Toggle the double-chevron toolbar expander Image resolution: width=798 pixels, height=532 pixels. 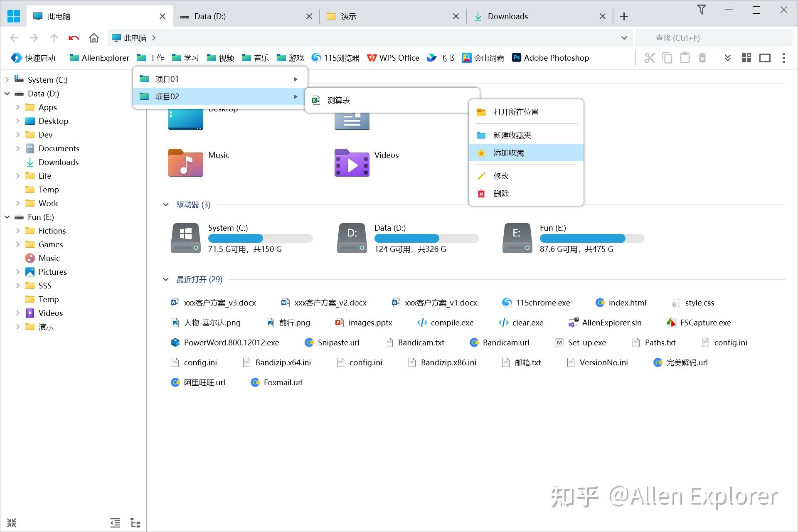727,58
